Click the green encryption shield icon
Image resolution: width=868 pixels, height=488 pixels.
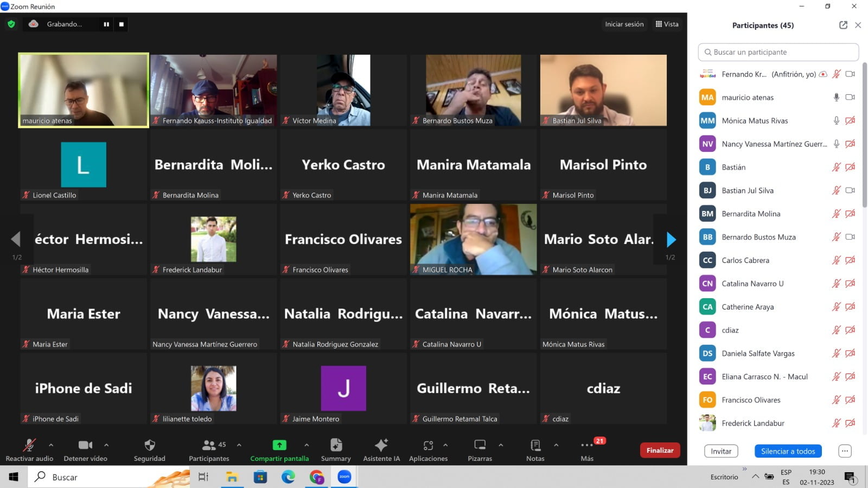(x=11, y=24)
